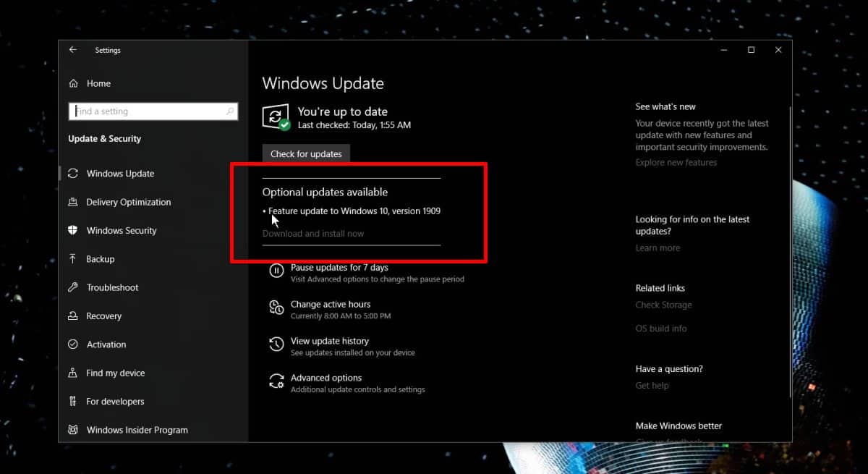868x474 pixels.
Task: Minimize the Settings window
Action: [x=724, y=50]
